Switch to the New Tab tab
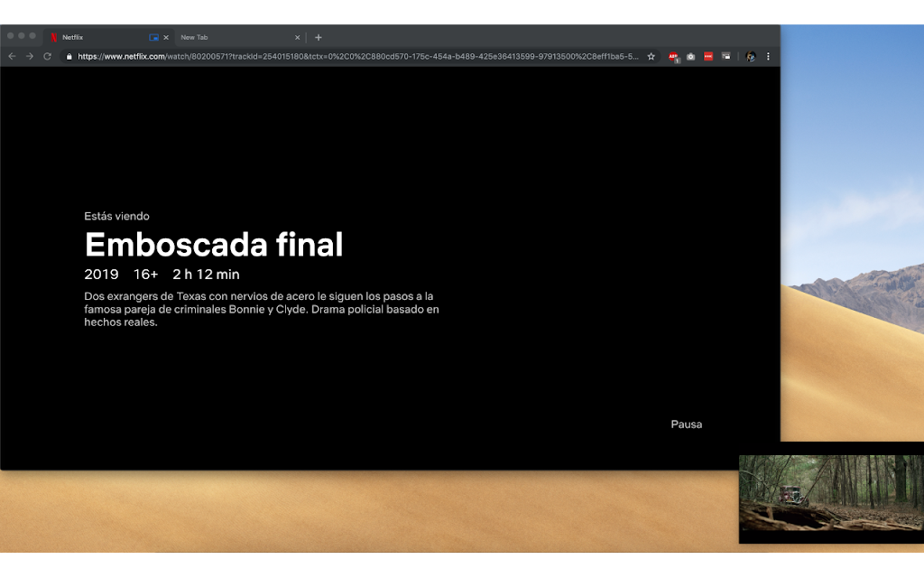 [x=238, y=37]
